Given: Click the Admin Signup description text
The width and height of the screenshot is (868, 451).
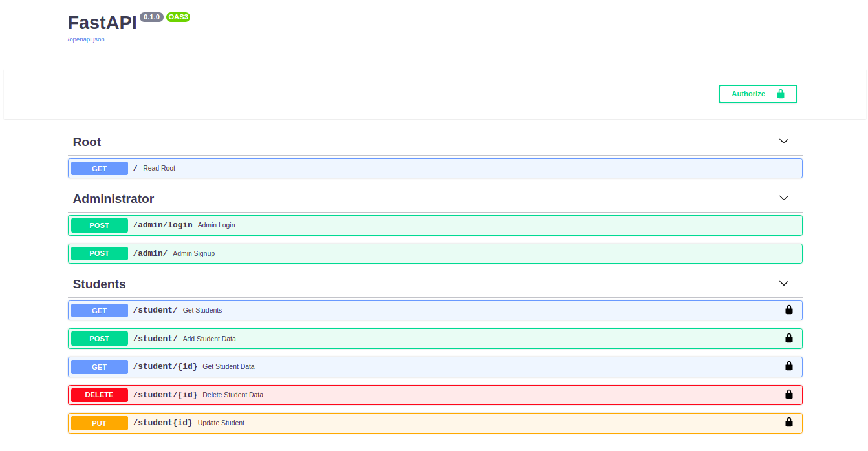Looking at the screenshot, I should point(193,254).
